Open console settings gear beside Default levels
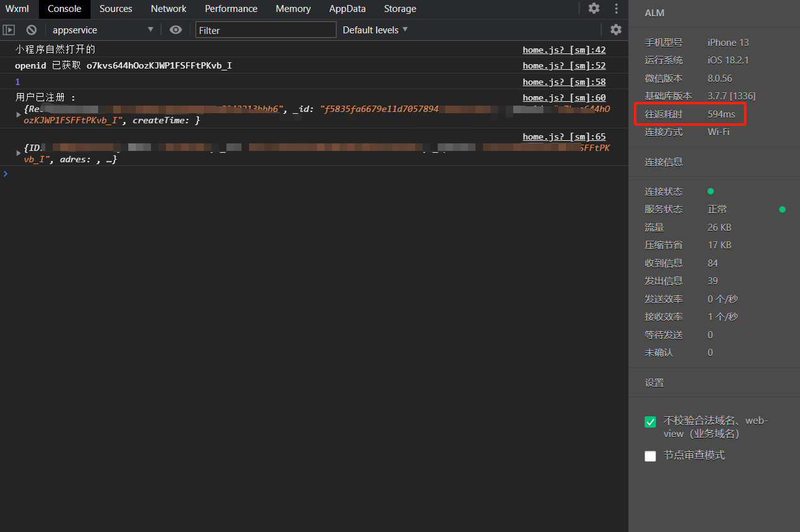 point(616,30)
